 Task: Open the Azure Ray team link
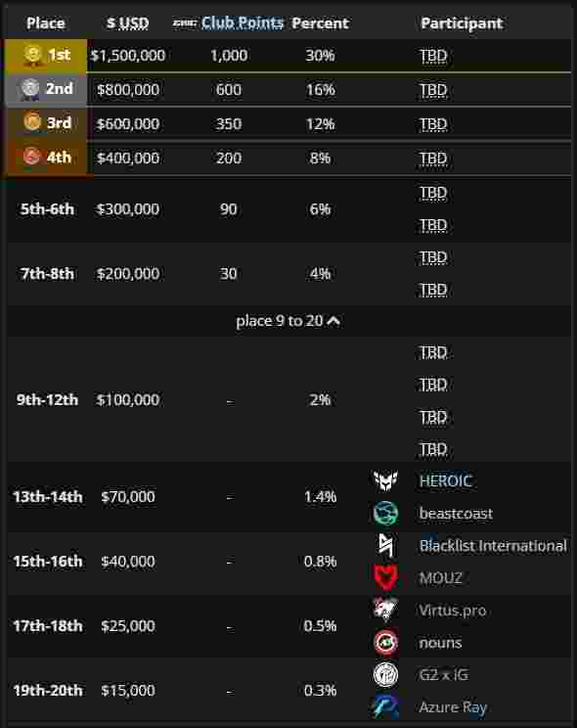click(x=453, y=707)
